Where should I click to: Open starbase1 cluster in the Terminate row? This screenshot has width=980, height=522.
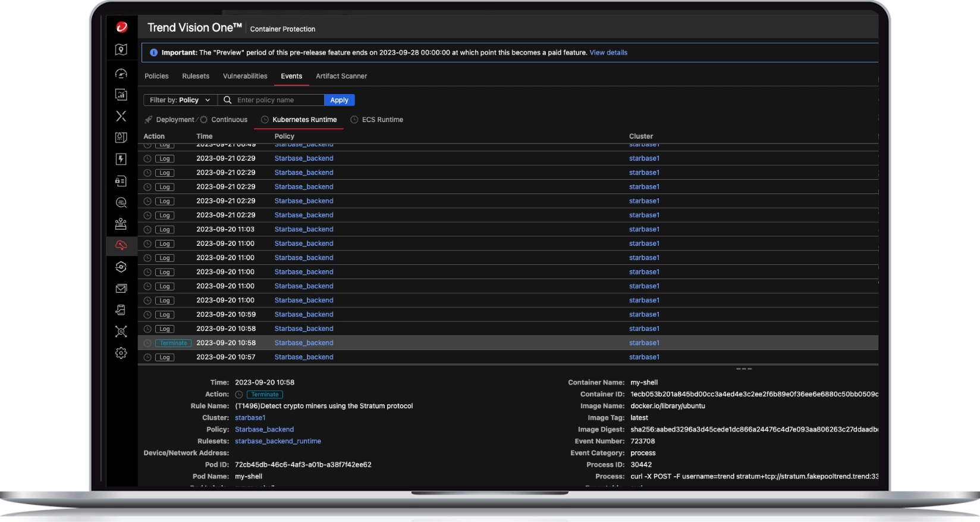644,343
